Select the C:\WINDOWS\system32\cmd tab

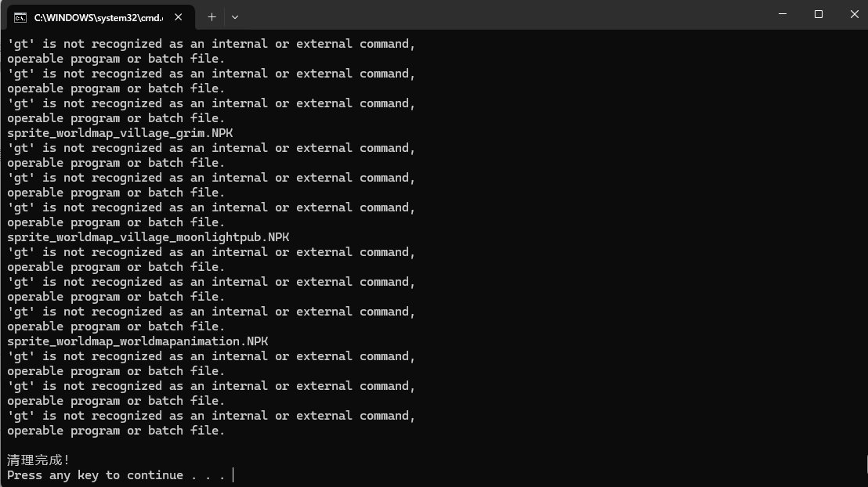coord(94,16)
